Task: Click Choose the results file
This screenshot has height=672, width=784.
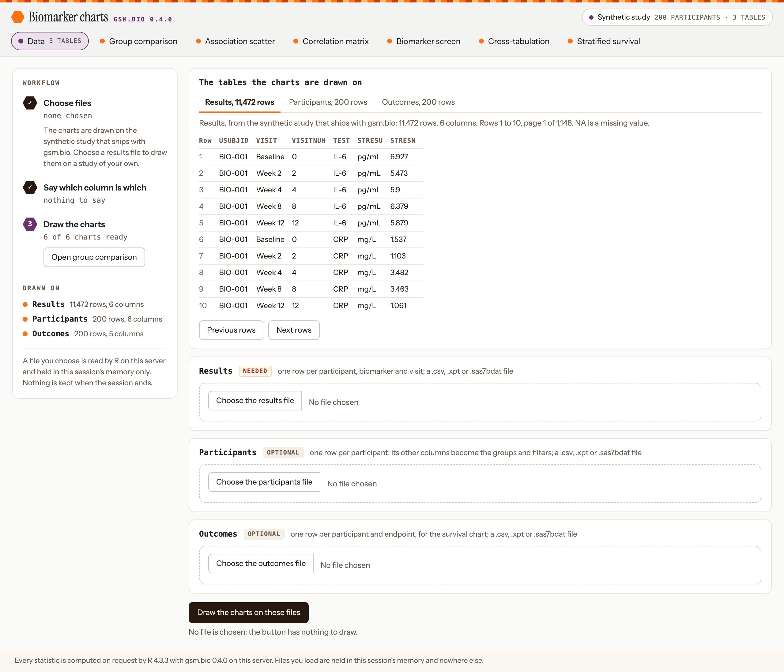Action: [x=255, y=400]
